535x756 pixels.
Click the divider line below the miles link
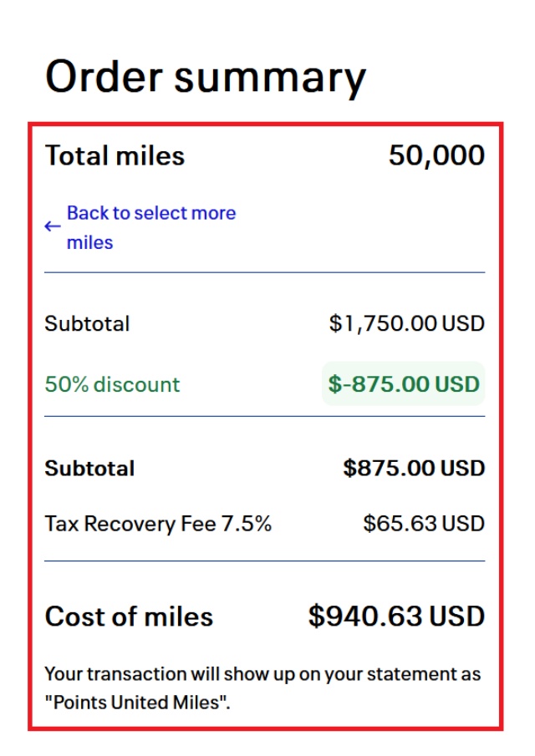(x=264, y=272)
